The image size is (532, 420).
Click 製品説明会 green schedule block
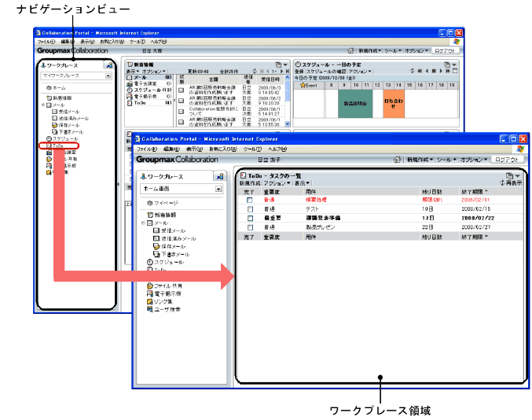pos(355,104)
